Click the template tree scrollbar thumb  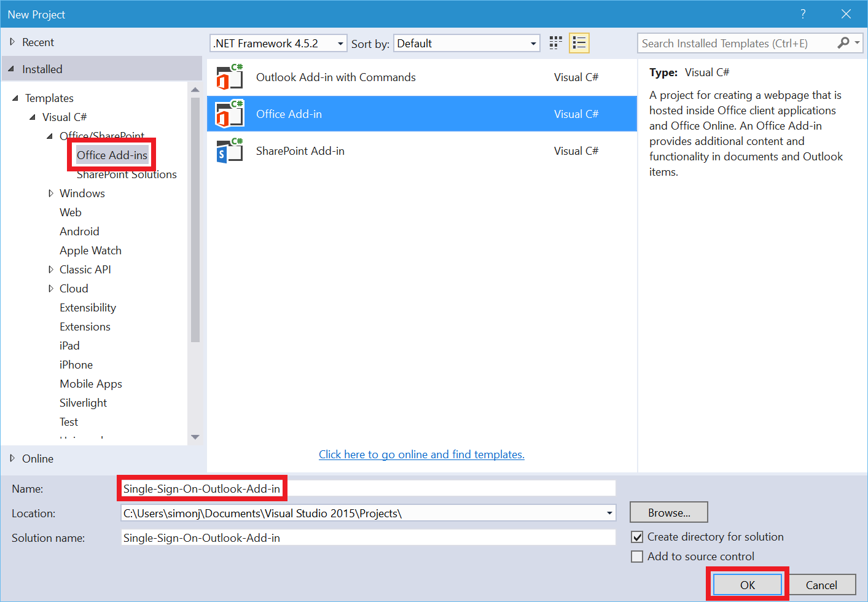click(x=195, y=220)
